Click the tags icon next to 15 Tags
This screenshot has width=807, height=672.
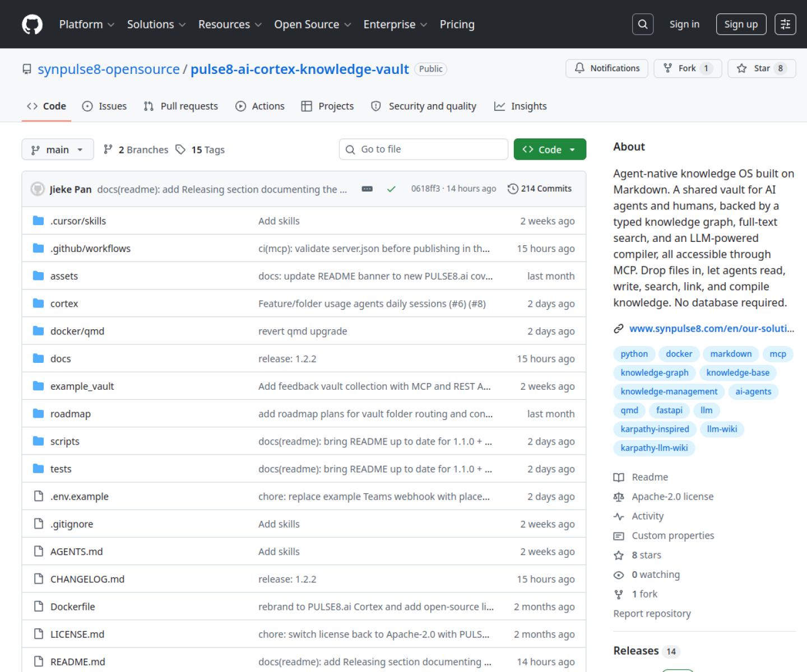point(180,150)
